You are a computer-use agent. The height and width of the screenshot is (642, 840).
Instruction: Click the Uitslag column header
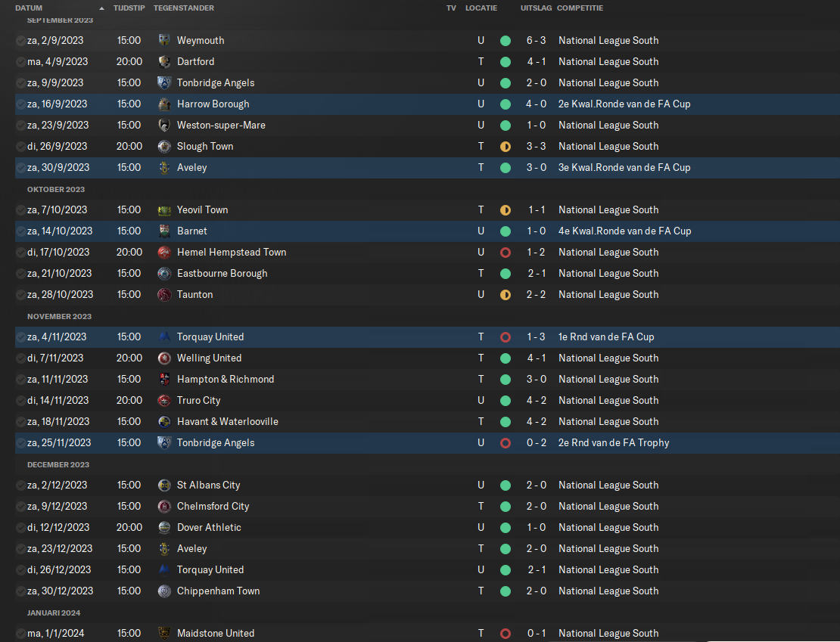point(536,8)
